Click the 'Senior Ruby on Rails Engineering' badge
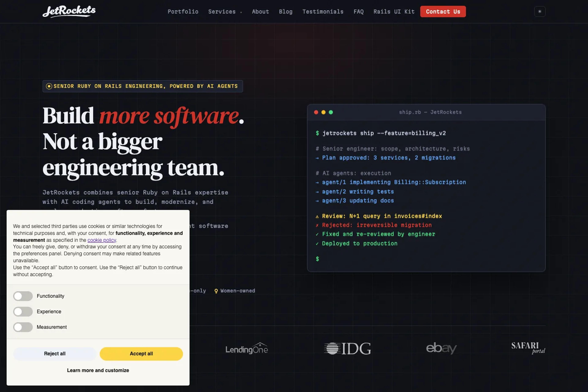The height and width of the screenshot is (392, 588). pyautogui.click(x=143, y=86)
